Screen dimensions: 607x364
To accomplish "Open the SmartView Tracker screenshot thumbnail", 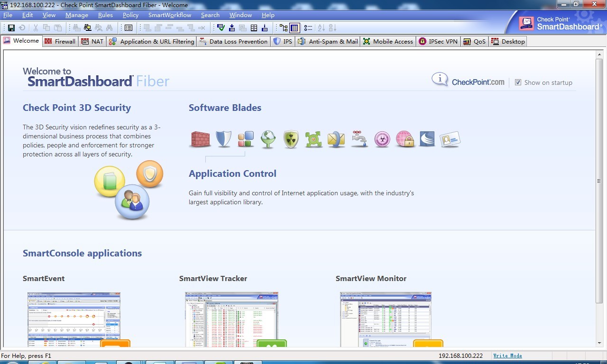I will (x=231, y=319).
